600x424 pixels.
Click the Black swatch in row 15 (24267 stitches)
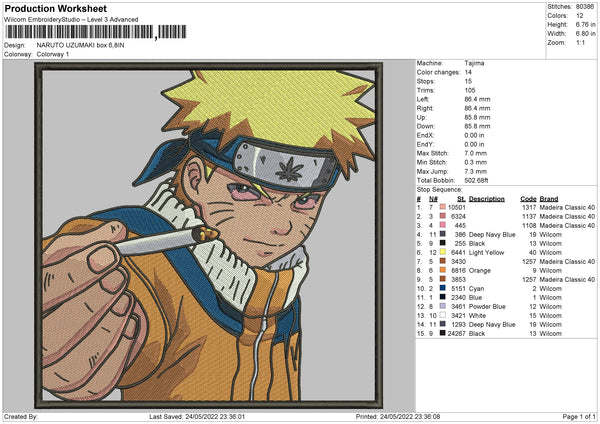[443, 333]
